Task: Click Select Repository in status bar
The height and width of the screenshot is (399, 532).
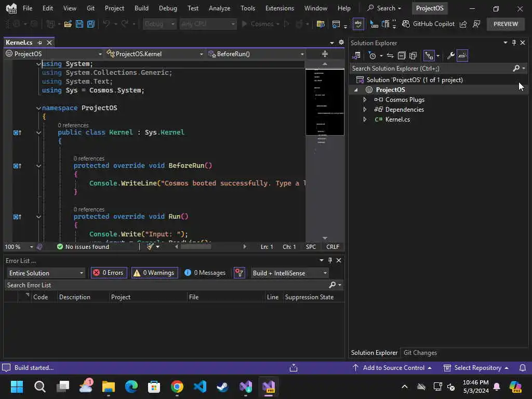Action: (476, 368)
